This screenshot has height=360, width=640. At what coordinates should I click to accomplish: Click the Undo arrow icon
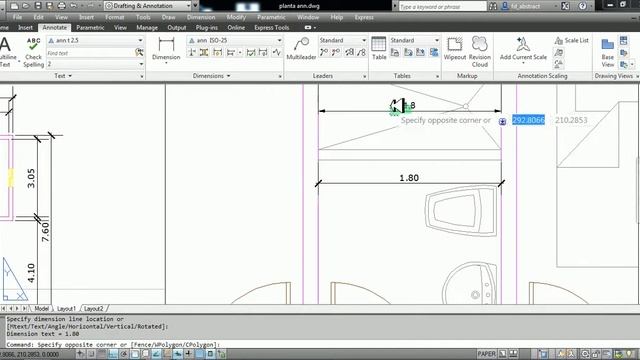pos(73,6)
